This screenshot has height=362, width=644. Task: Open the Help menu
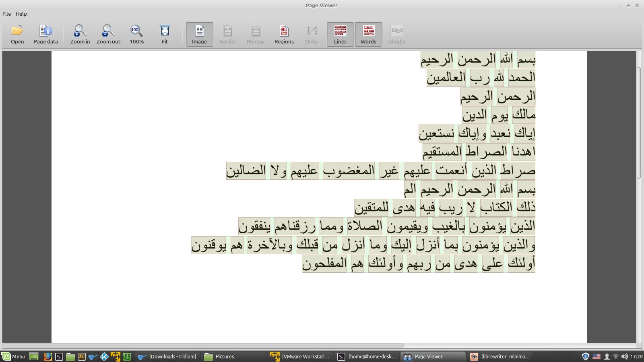pyautogui.click(x=21, y=14)
